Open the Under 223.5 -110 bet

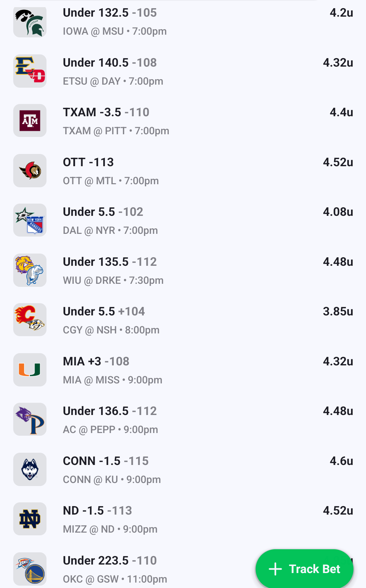pos(110,561)
